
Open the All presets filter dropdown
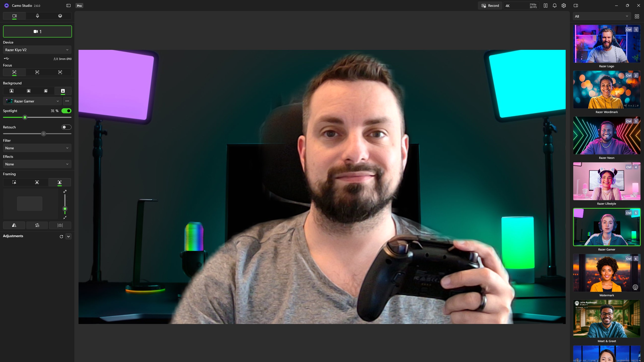601,16
